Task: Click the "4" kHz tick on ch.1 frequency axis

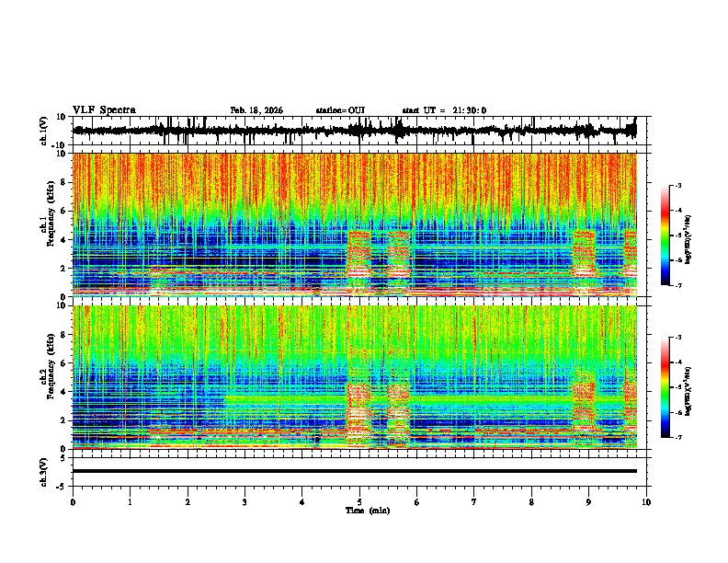Action: coord(64,240)
